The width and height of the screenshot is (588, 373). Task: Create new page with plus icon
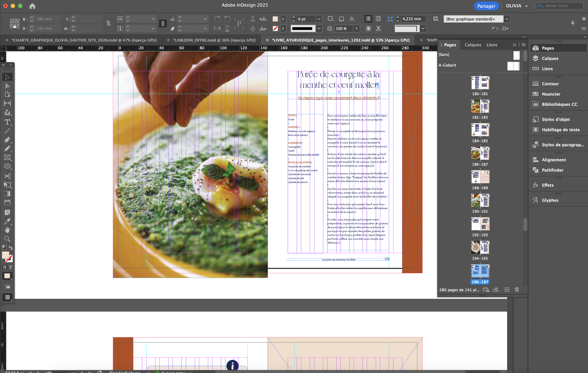click(x=507, y=290)
